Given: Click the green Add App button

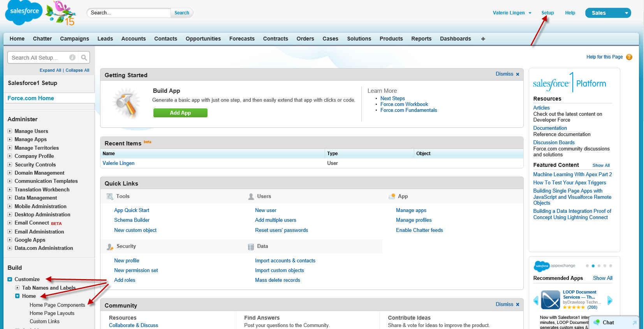Looking at the screenshot, I should click(x=180, y=113).
